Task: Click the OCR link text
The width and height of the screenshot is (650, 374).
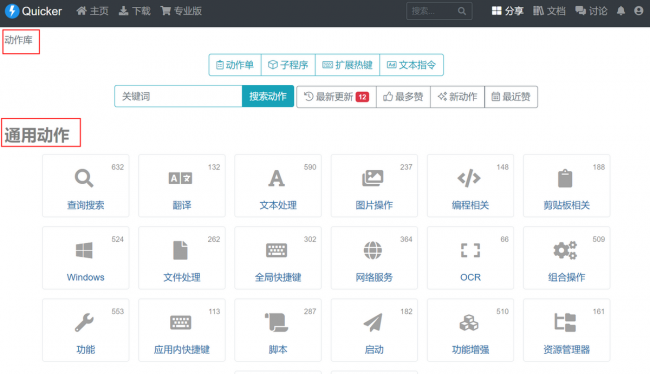Action: coord(470,277)
